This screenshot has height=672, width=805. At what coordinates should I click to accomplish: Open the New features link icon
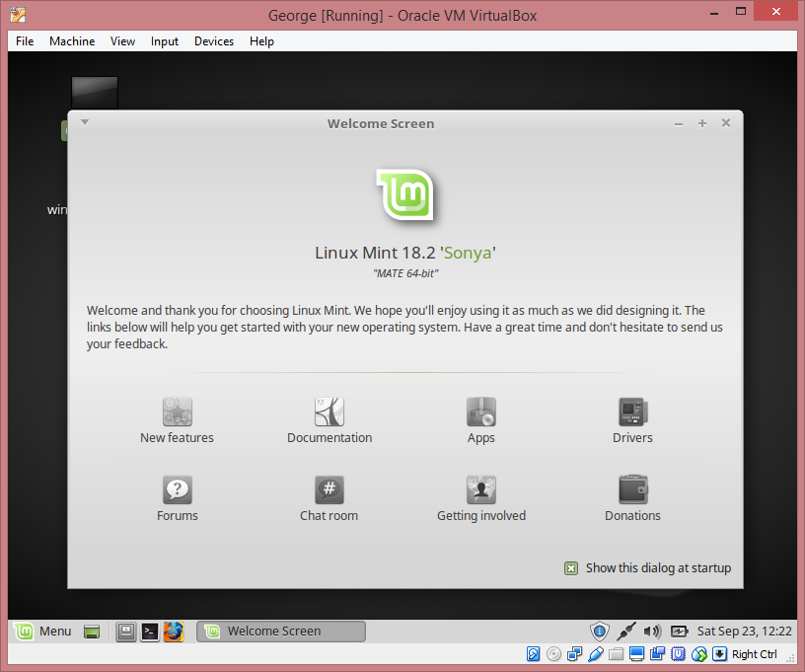(178, 411)
